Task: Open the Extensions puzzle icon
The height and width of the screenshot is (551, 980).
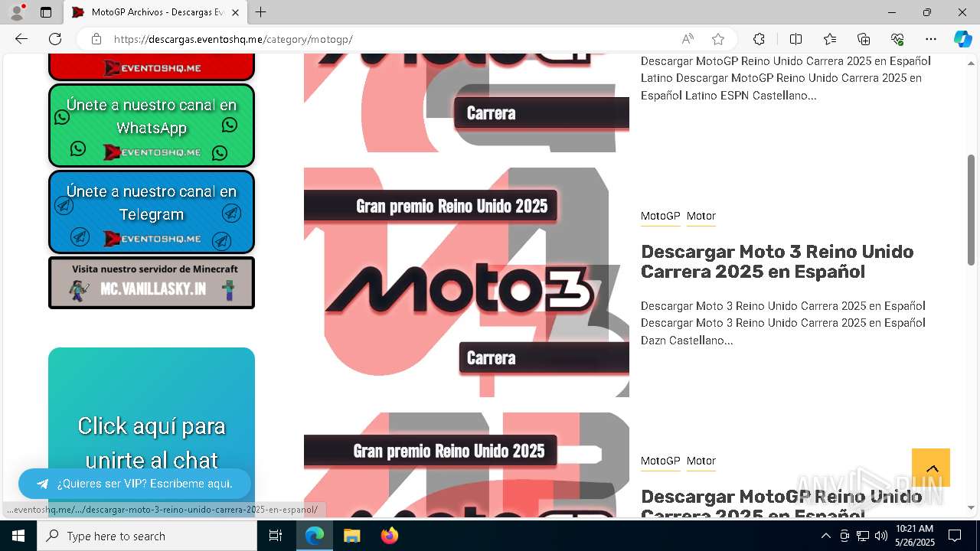Action: click(x=759, y=39)
